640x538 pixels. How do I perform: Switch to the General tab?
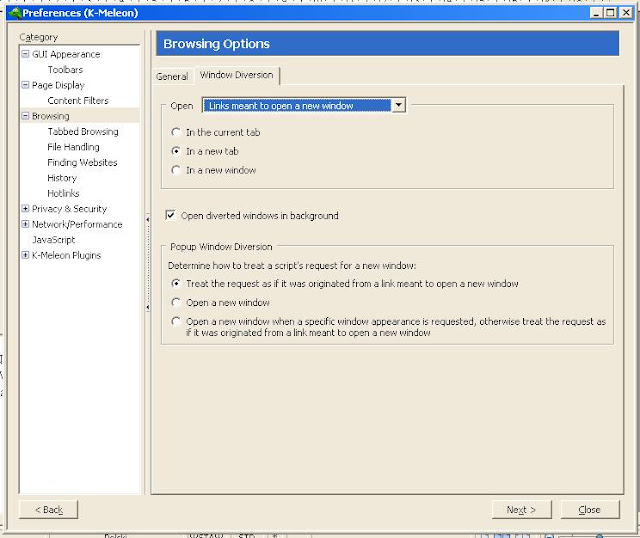172,76
